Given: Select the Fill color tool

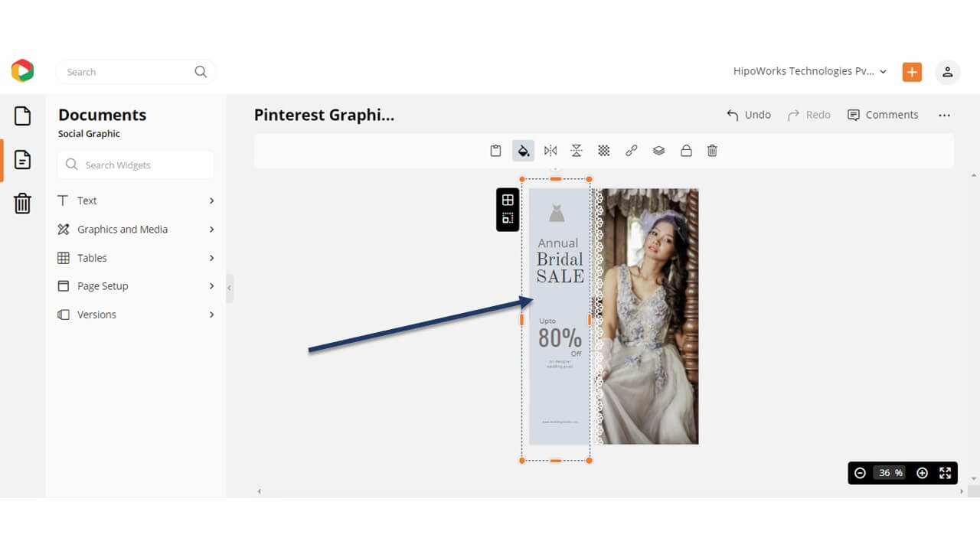Looking at the screenshot, I should pyautogui.click(x=523, y=150).
